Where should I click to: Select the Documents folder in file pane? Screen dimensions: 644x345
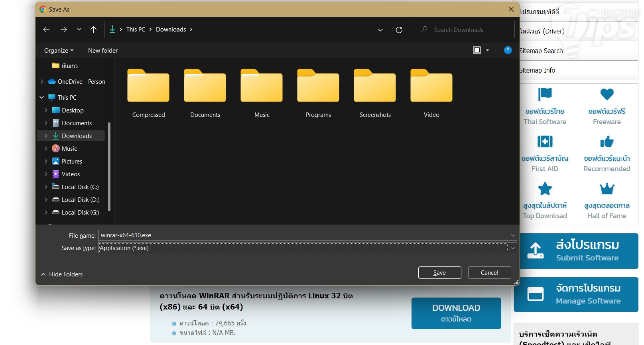(205, 94)
